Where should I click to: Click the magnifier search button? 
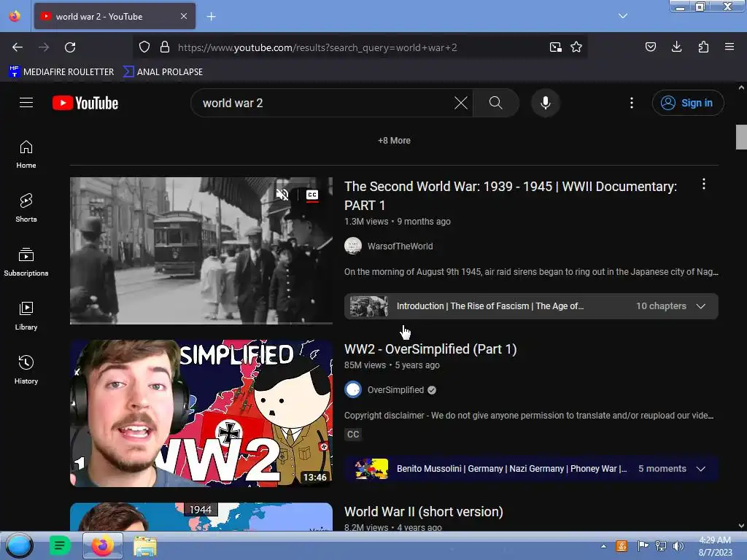(496, 103)
